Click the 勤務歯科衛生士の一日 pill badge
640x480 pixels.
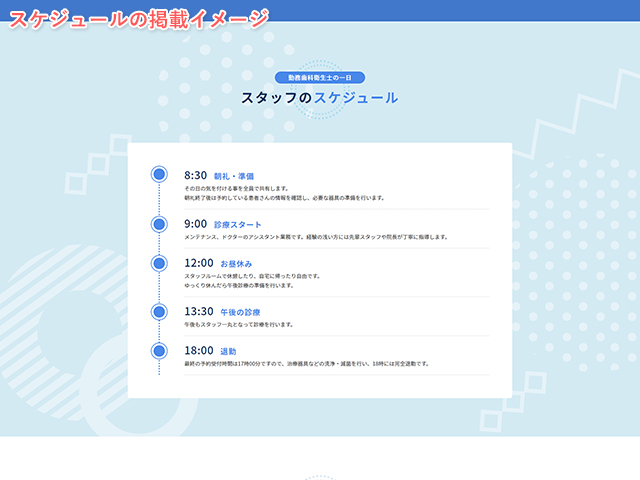pos(320,77)
